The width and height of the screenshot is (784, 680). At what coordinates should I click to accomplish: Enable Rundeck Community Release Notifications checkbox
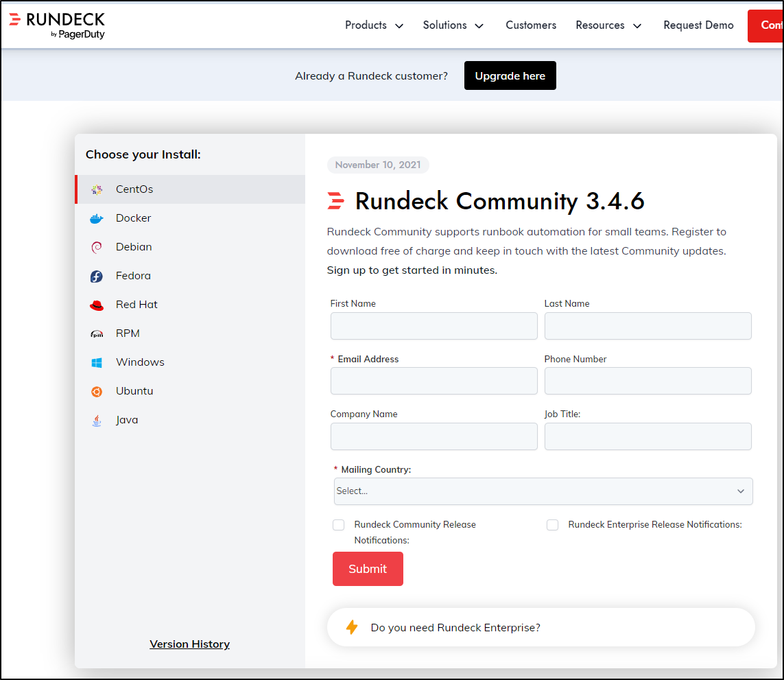(339, 524)
